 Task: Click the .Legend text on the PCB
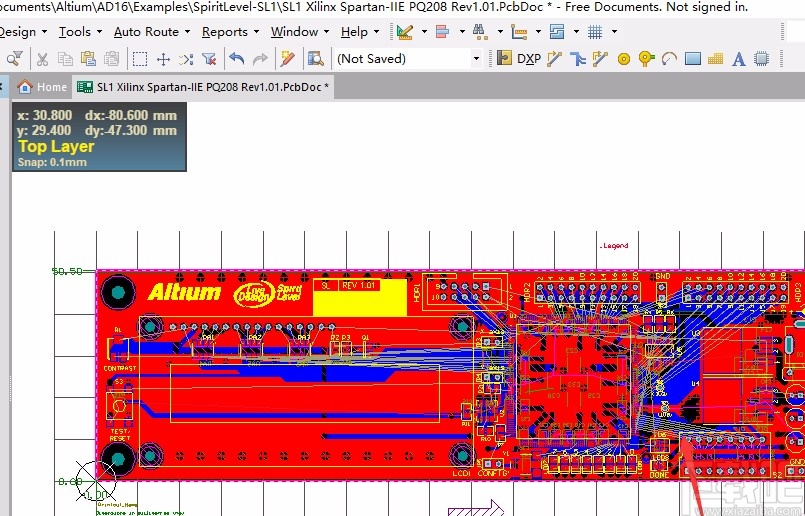click(x=614, y=246)
